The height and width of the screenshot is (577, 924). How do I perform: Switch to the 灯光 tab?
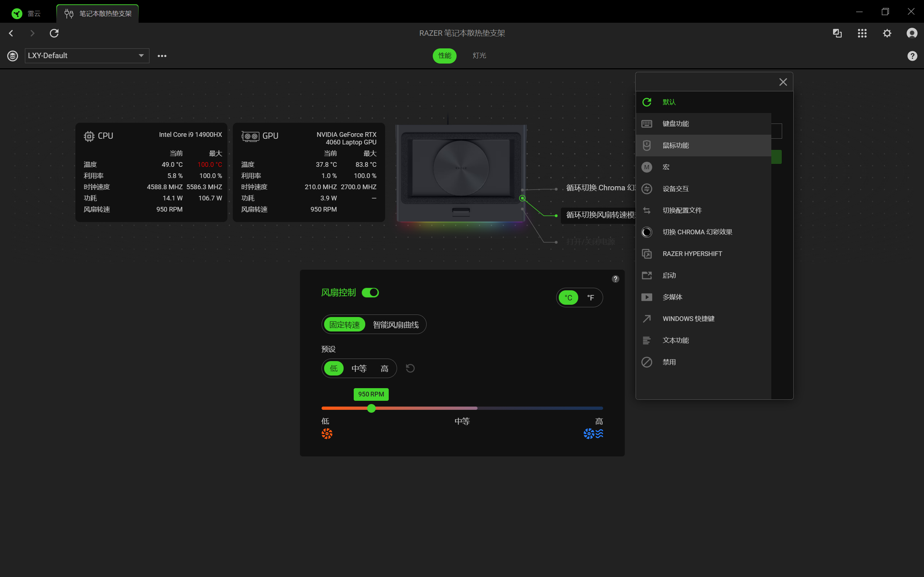point(479,56)
